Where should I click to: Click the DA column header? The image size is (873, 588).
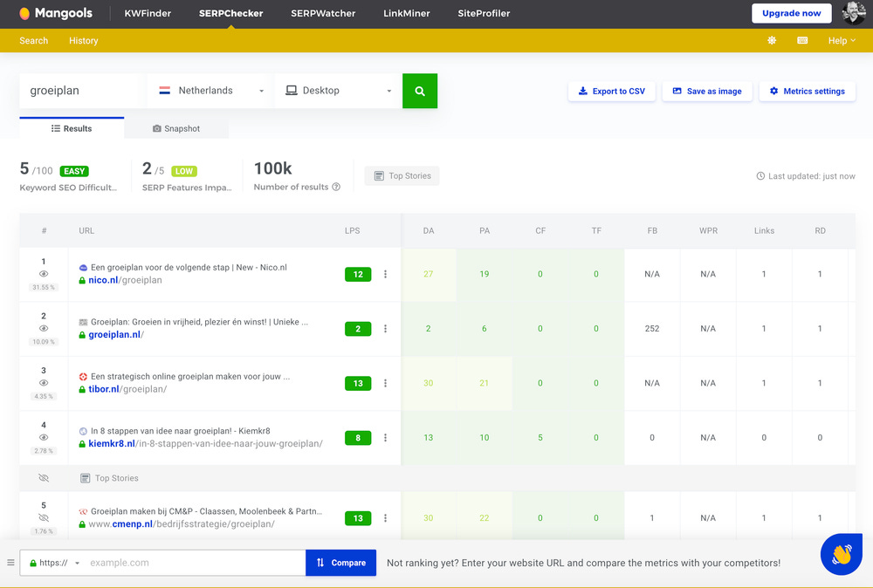[428, 230]
